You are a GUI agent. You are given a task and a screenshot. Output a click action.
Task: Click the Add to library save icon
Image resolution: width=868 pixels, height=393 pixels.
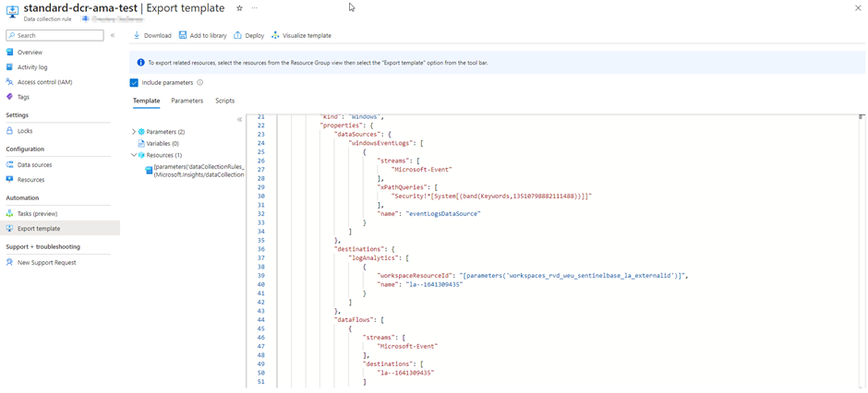point(183,35)
